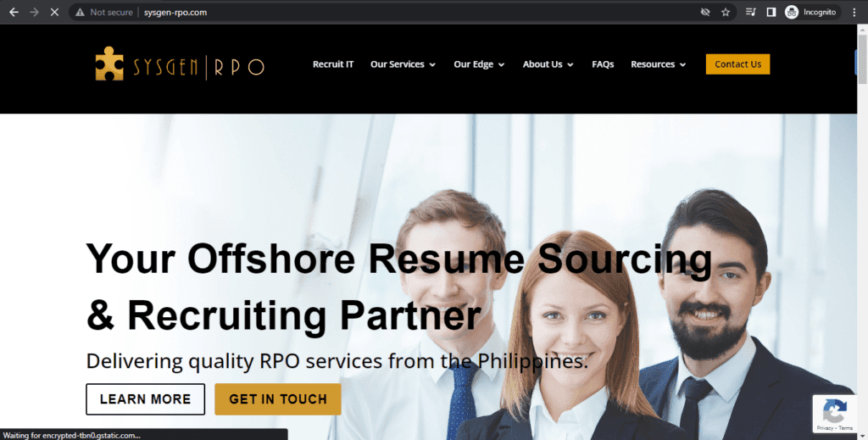Expand the About Us dropdown menu
This screenshot has height=440, width=868.
pyautogui.click(x=548, y=64)
